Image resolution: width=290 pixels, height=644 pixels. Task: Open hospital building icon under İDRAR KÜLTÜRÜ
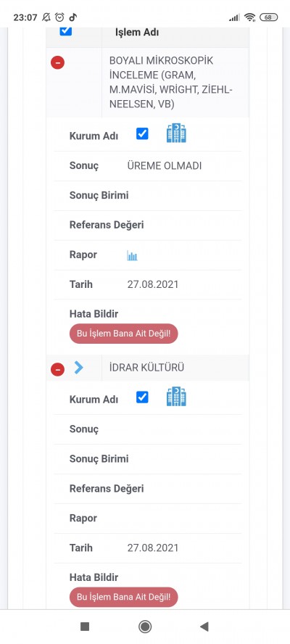pyautogui.click(x=176, y=397)
